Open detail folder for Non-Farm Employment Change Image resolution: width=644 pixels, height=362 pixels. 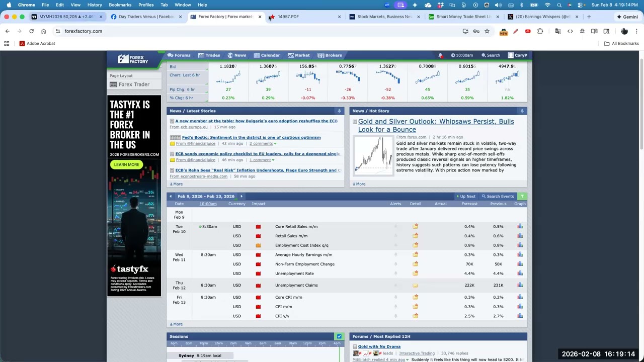415,264
